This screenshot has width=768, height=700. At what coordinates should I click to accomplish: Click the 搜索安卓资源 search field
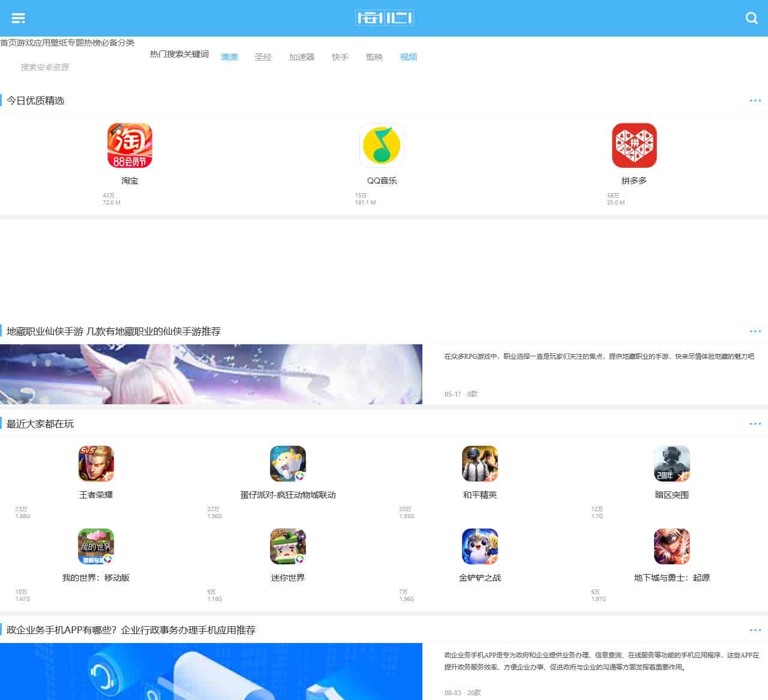(x=45, y=67)
